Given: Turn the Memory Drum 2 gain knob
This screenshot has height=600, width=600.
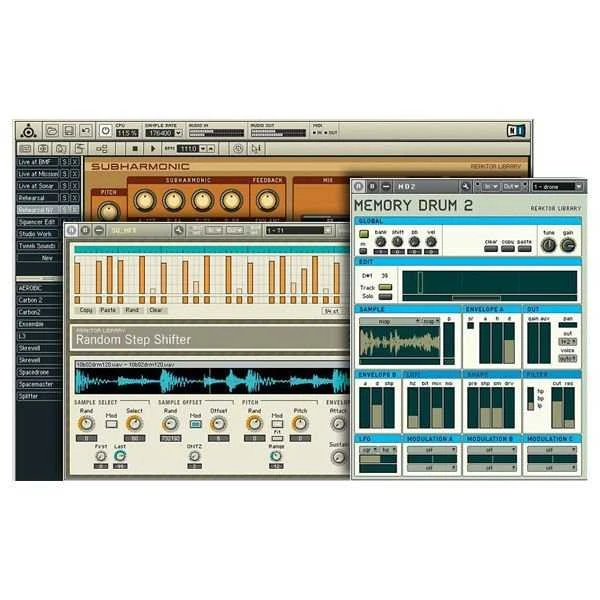Looking at the screenshot, I should [x=568, y=245].
